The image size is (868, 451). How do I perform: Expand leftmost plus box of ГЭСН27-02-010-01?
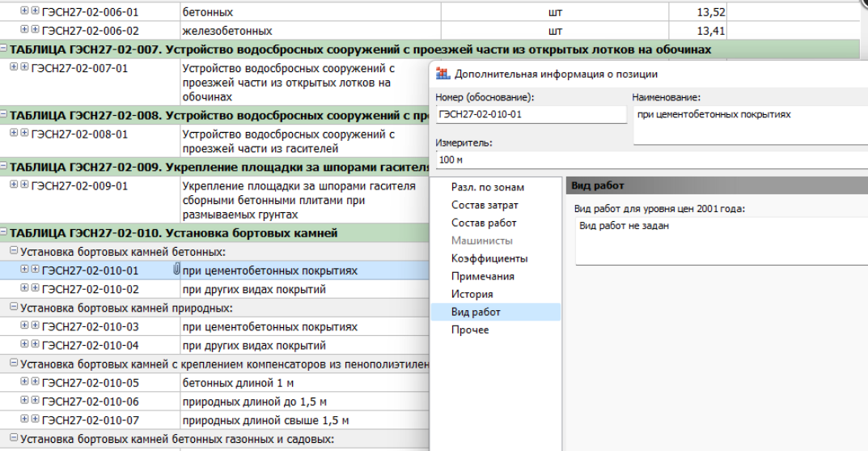[24, 270]
